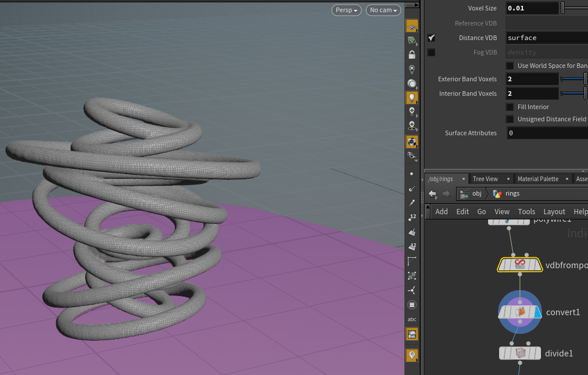The height and width of the screenshot is (375, 588).
Task: Switch to the Material Palette tab
Action: tap(538, 179)
